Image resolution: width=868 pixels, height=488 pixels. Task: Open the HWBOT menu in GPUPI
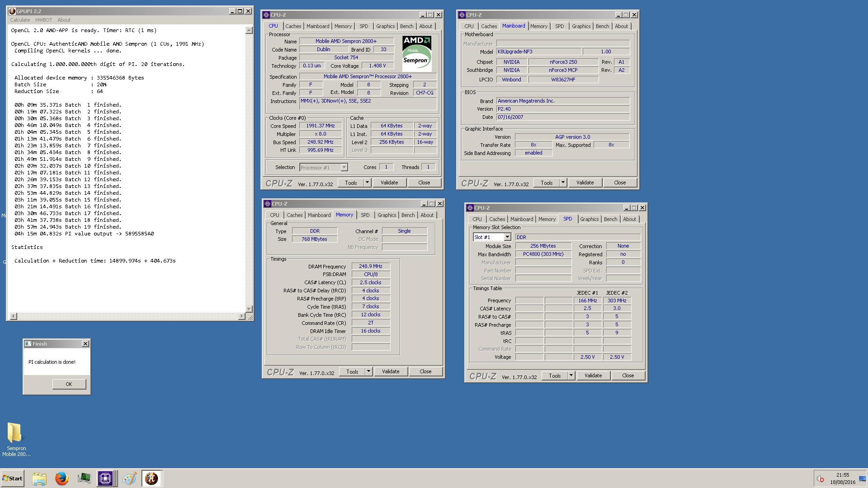click(x=43, y=20)
